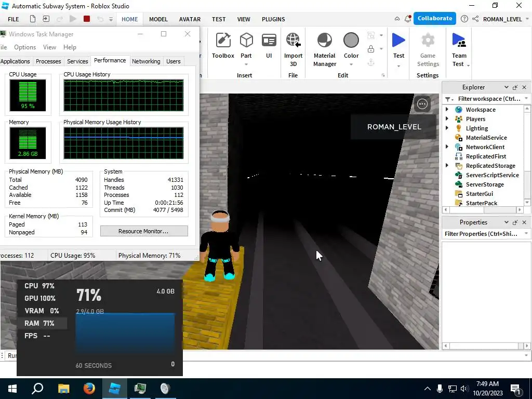Image resolution: width=532 pixels, height=399 pixels.
Task: Click the Collaborate button
Action: [435, 18]
